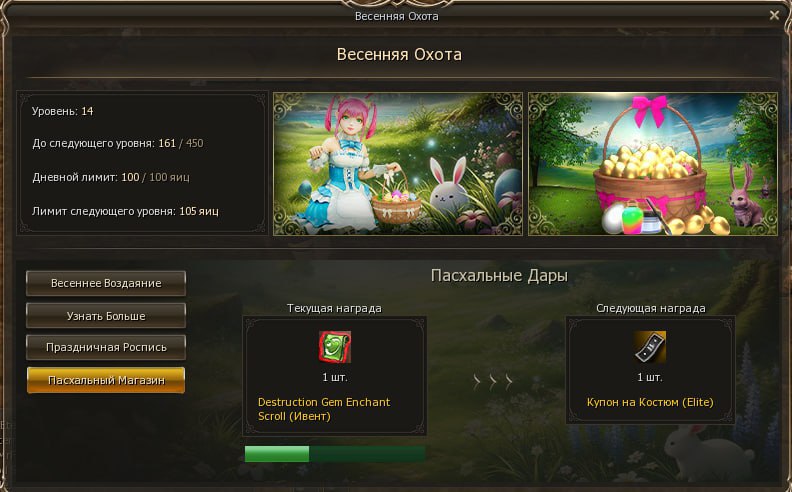Click the golden egg basket banner image
This screenshot has width=792, height=492.
coord(653,164)
